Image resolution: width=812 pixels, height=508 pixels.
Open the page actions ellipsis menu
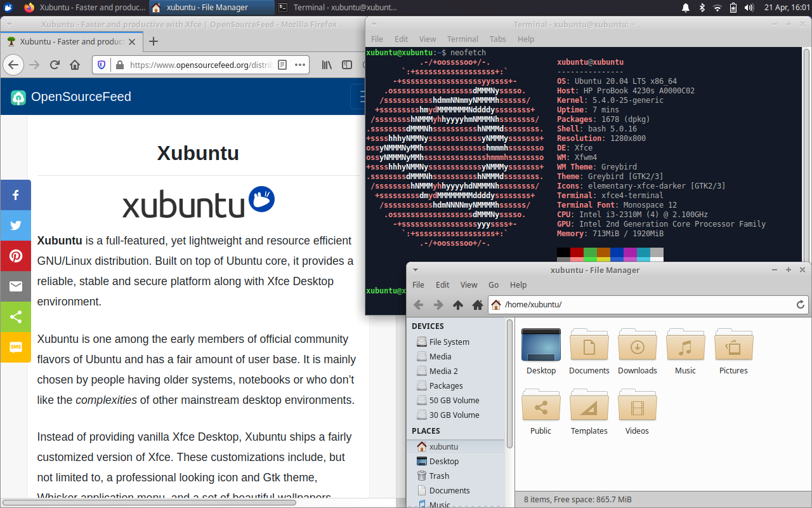[300, 64]
